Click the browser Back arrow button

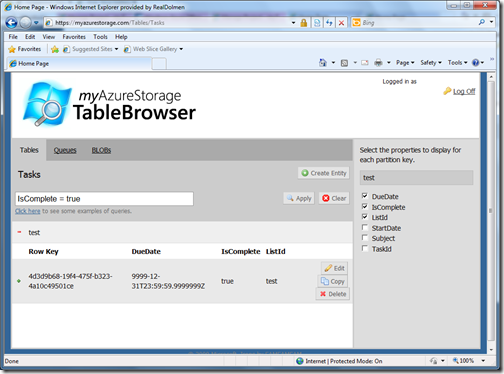click(12, 23)
